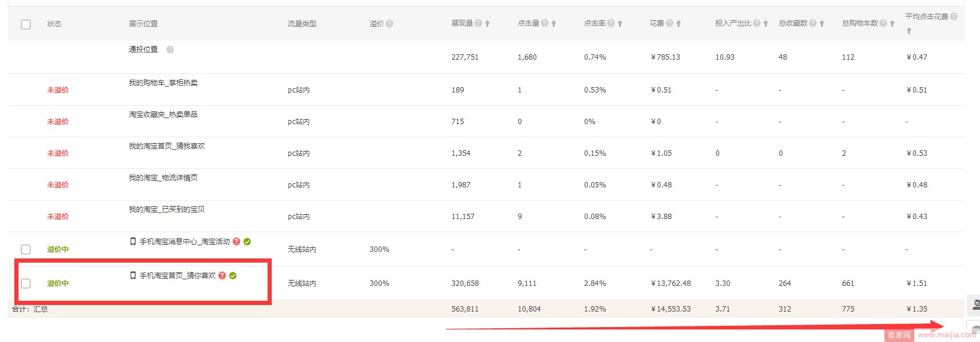Click red question icon on 淘宝活动 row
Screen dimensions: 980x342
coord(236,242)
